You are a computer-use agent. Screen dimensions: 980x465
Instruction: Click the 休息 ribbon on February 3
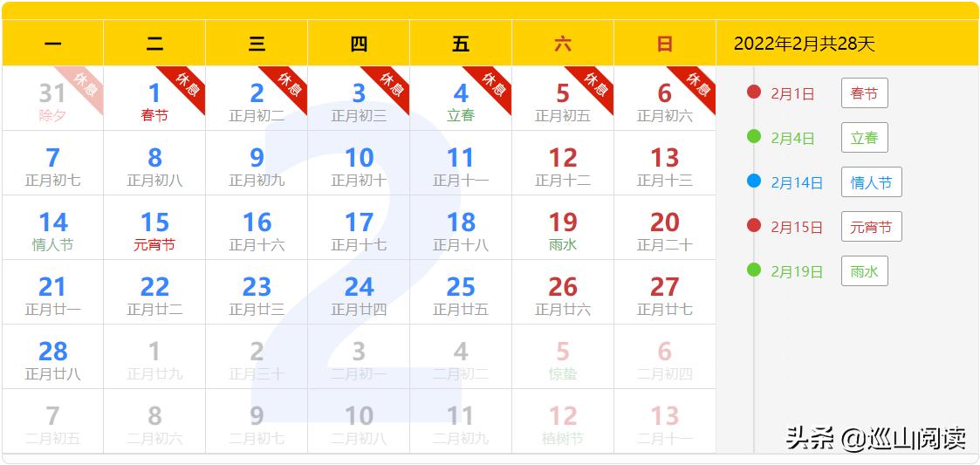[391, 85]
